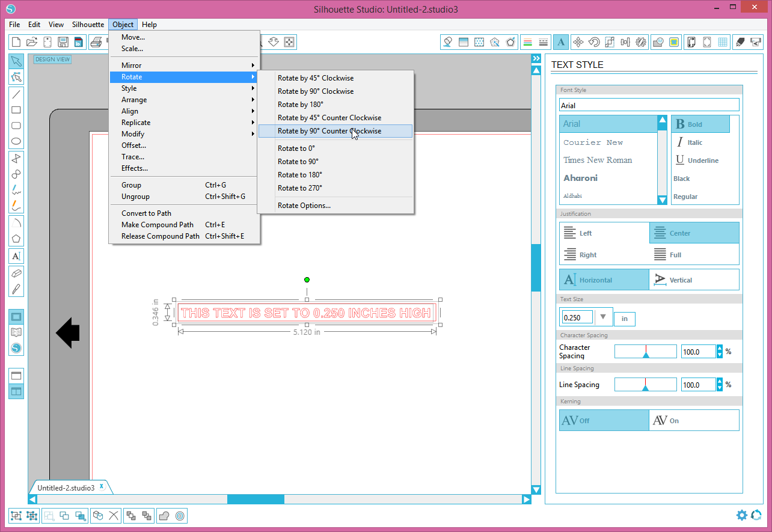Expand the Replicate submenu
The height and width of the screenshot is (532, 772).
coord(184,123)
